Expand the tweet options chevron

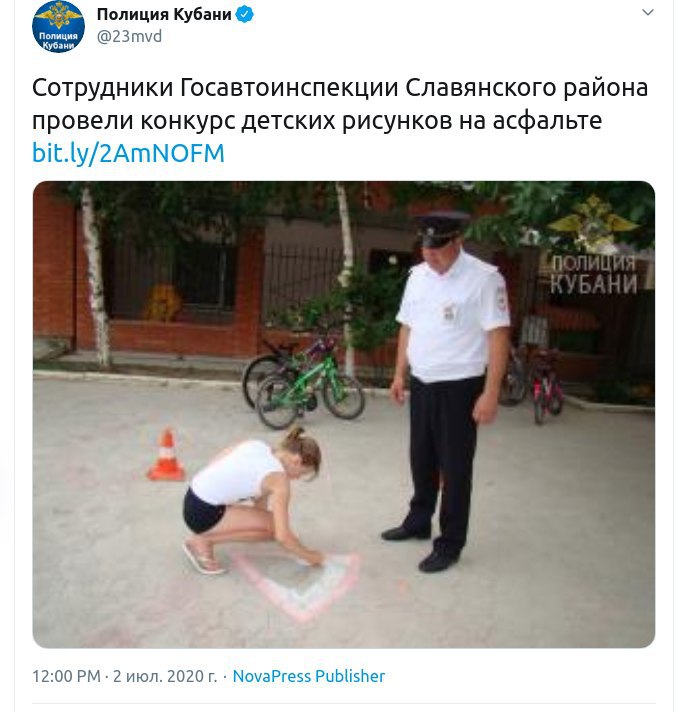(x=648, y=12)
